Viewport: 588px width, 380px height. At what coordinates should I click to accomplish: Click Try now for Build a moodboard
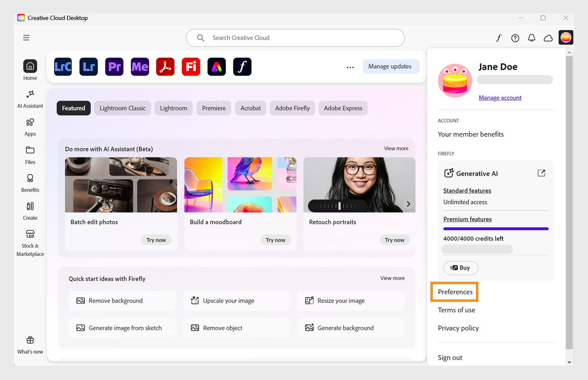point(276,240)
